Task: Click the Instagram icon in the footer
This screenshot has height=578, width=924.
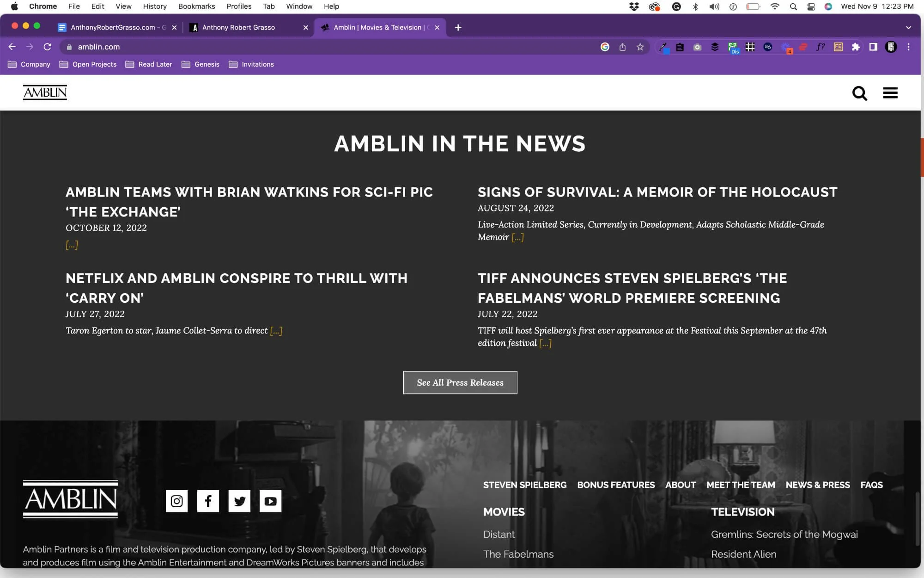Action: (x=176, y=501)
